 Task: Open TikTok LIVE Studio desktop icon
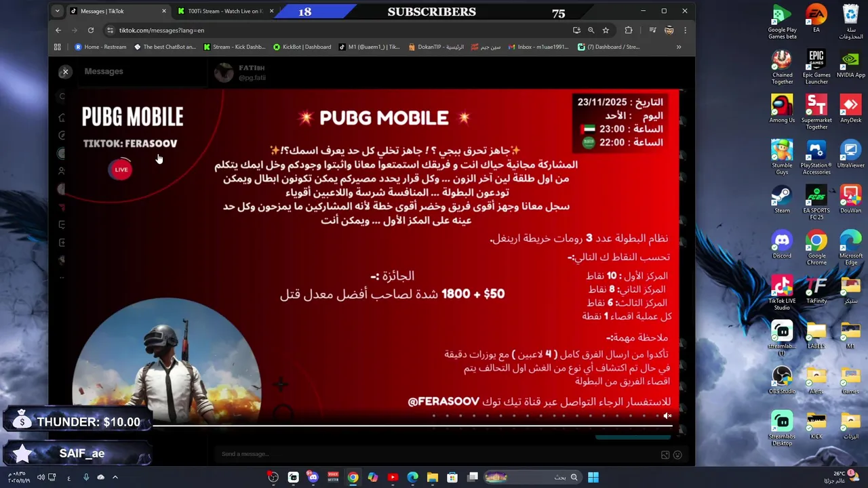pos(782,293)
